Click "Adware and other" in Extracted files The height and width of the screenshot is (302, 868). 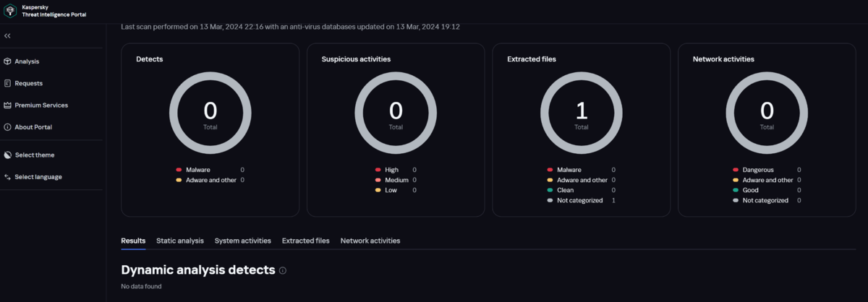pyautogui.click(x=583, y=180)
